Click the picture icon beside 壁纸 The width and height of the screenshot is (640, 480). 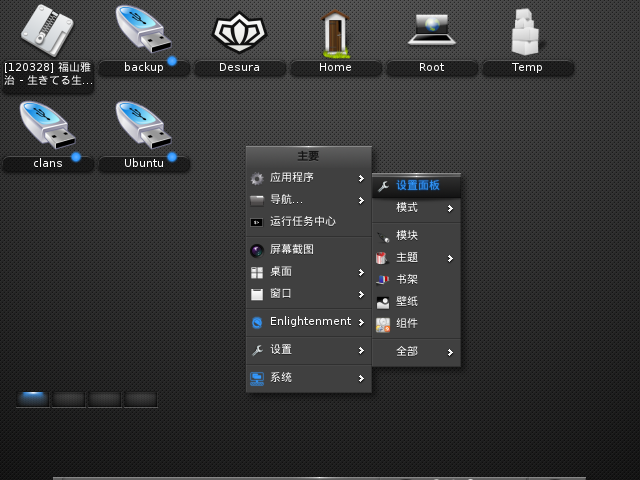[383, 302]
